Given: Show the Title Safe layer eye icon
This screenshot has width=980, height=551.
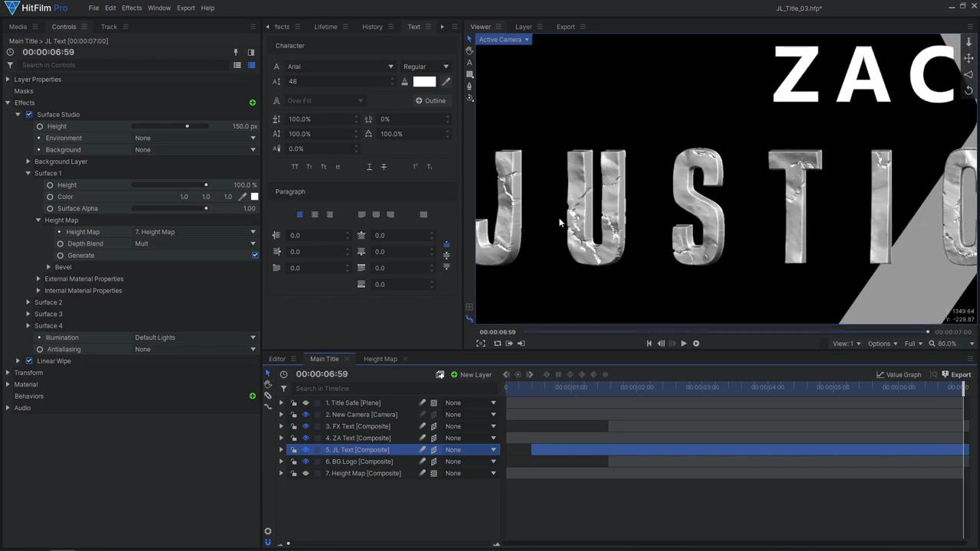Looking at the screenshot, I should (305, 403).
